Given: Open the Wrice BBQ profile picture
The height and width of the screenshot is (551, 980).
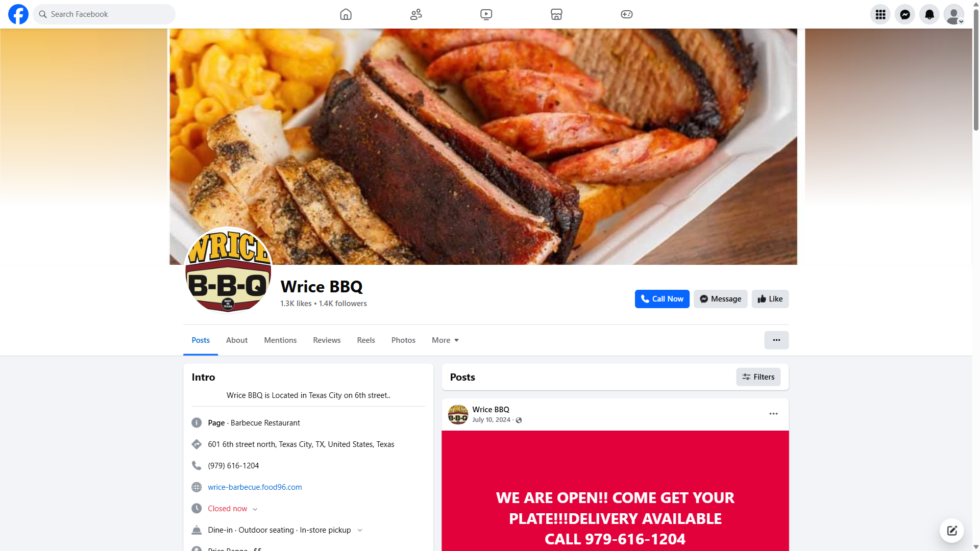Looking at the screenshot, I should pyautogui.click(x=228, y=270).
